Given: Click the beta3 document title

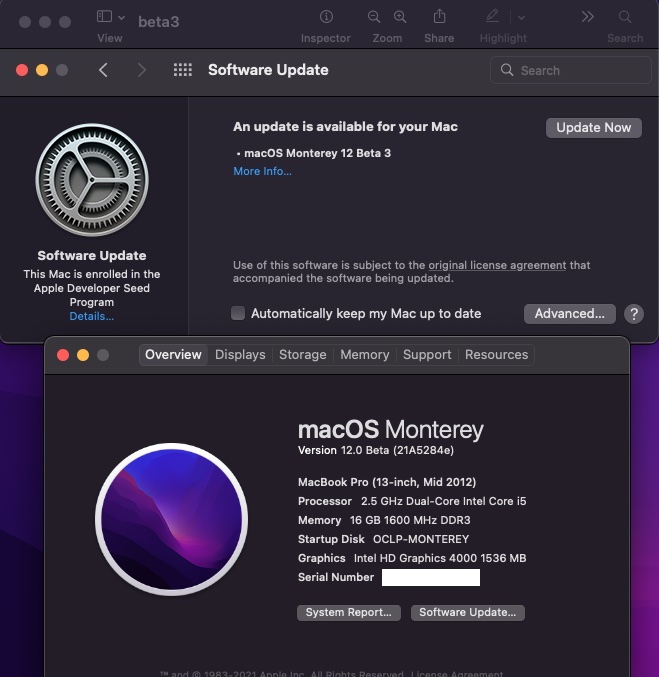Looking at the screenshot, I should tap(158, 22).
